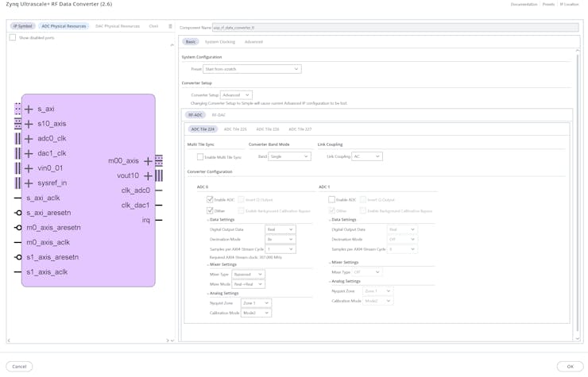Open ADC 0 Digital Output Data dropdown
The image size is (588, 377).
[280, 229]
